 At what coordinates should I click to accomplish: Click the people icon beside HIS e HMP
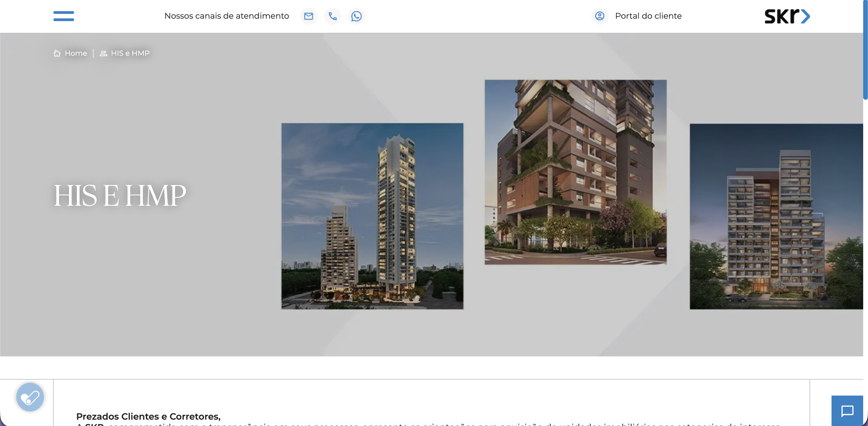103,53
